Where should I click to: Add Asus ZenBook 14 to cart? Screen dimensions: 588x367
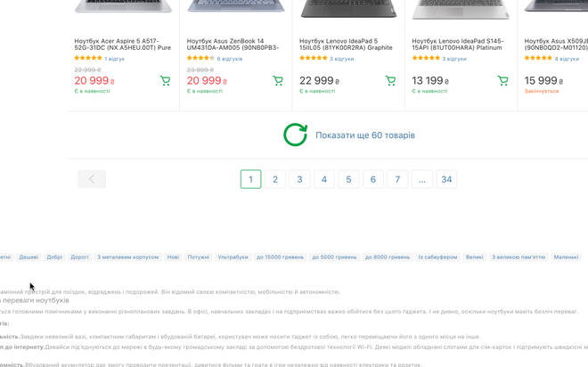tap(277, 81)
